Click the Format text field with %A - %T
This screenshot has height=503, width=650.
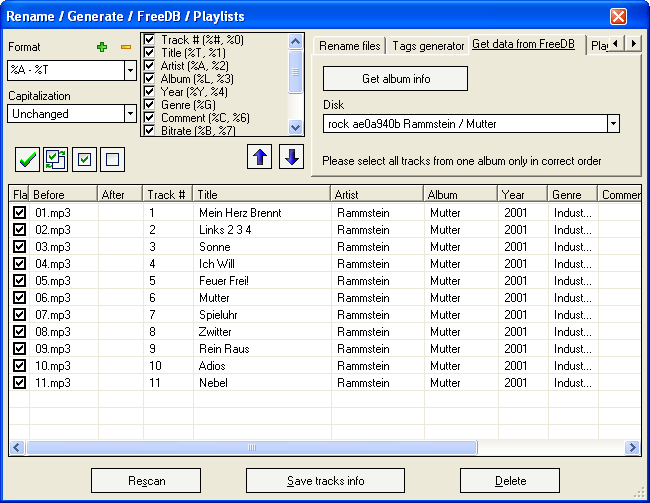click(66, 70)
